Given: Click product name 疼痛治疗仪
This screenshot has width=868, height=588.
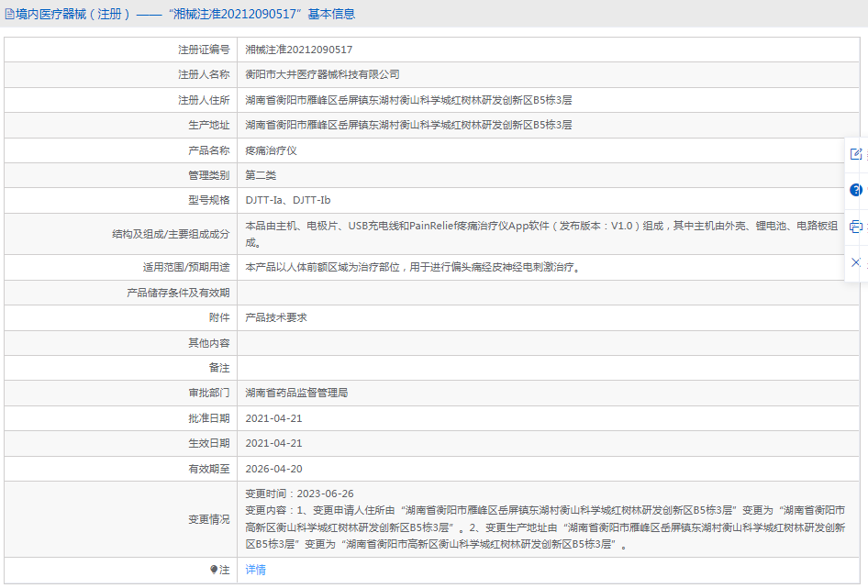Looking at the screenshot, I should tap(272, 150).
